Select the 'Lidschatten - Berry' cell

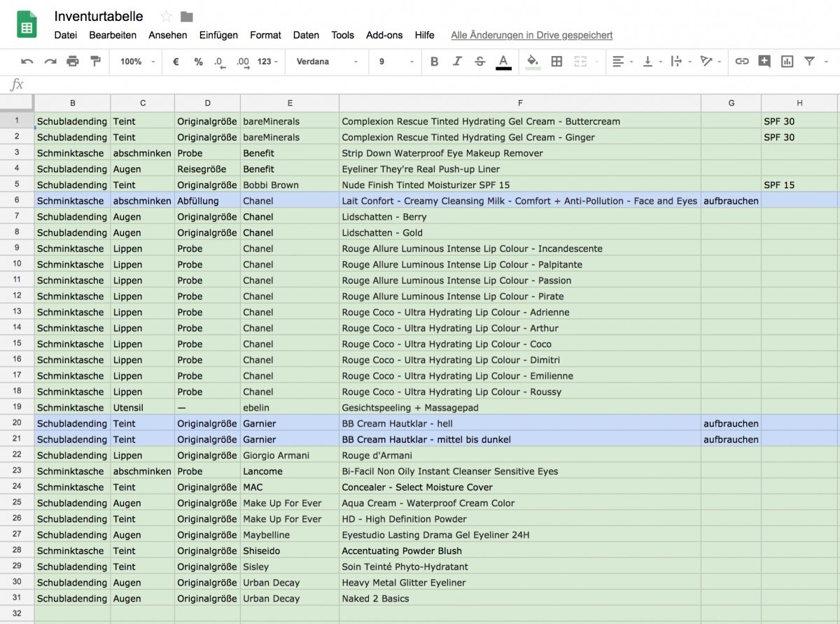click(x=520, y=217)
